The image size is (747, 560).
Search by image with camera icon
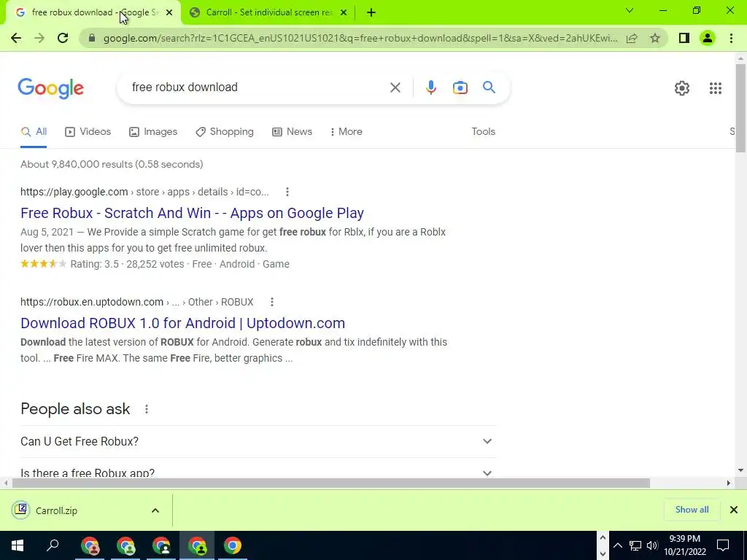pyautogui.click(x=460, y=87)
